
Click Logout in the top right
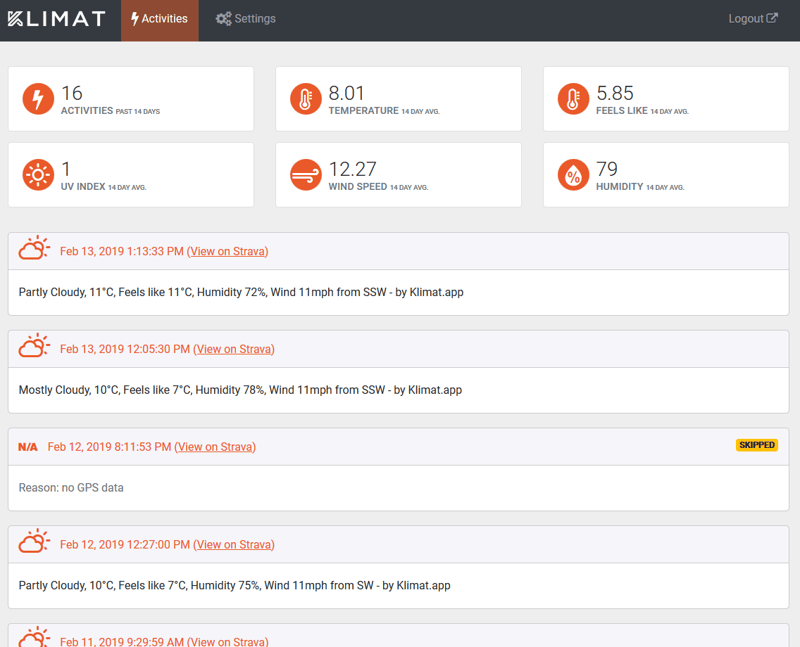[745, 17]
